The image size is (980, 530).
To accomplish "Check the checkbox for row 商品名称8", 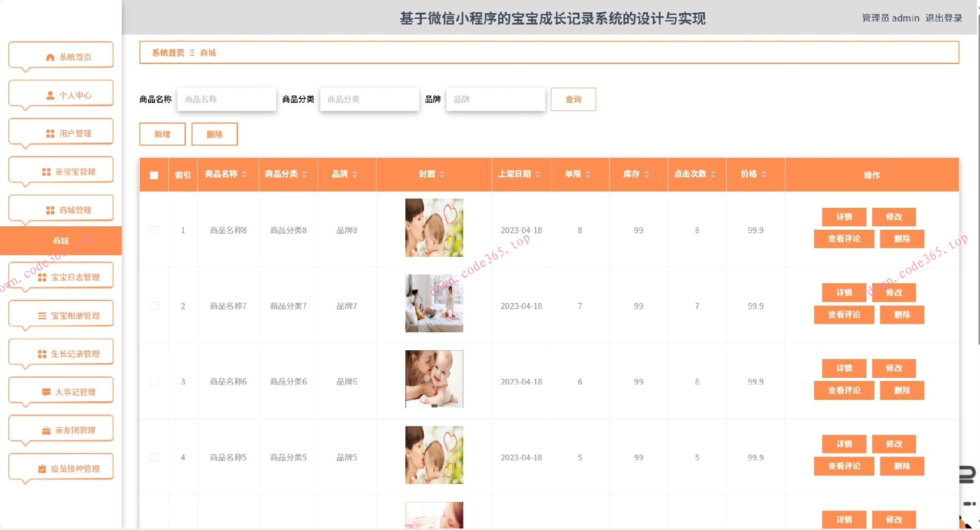I will (x=154, y=230).
